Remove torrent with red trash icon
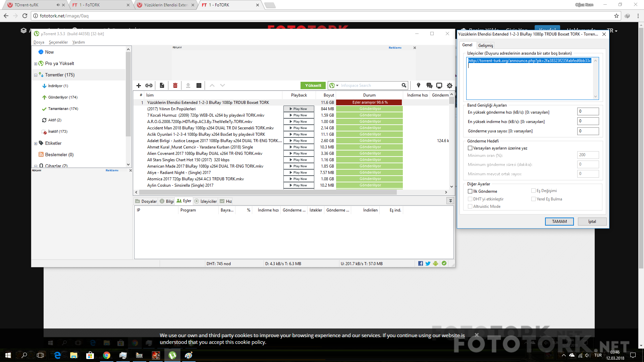Image resolution: width=644 pixels, height=362 pixels. pos(175,85)
